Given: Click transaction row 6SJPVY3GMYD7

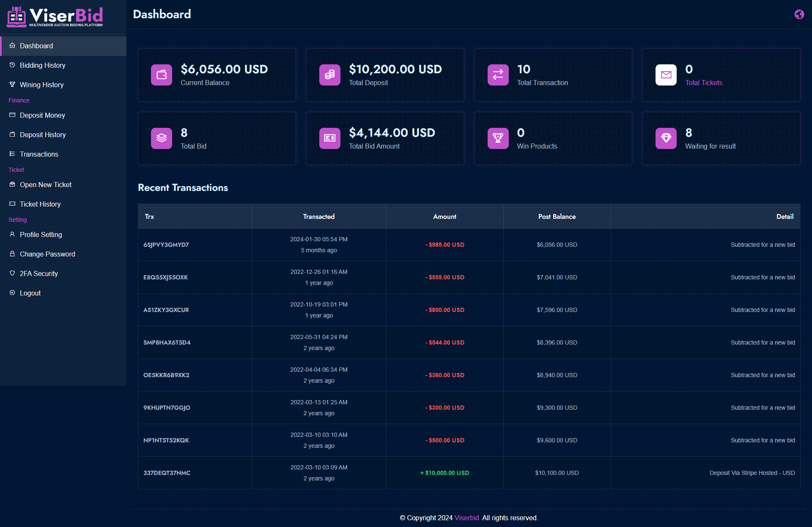Looking at the screenshot, I should (166, 245).
